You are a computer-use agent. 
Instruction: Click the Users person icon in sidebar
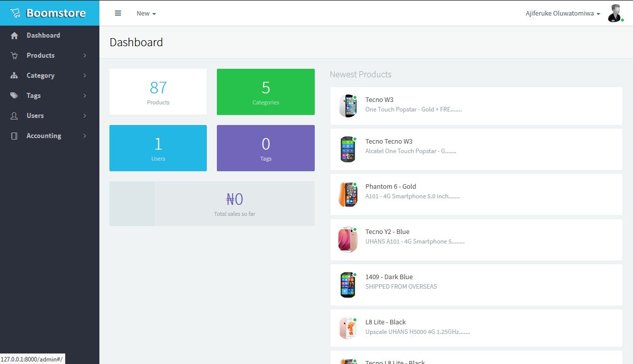[15, 116]
